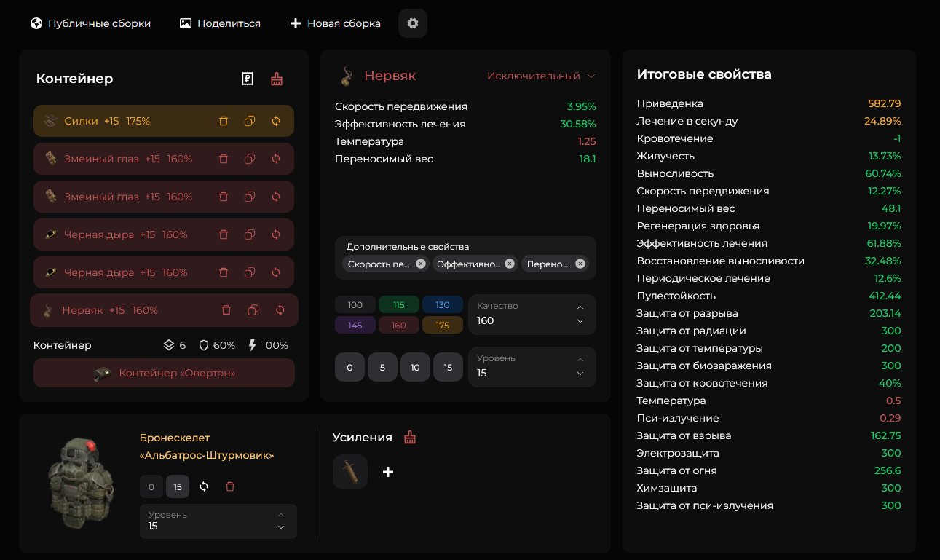Viewport: 940px width, 560px height.
Task: Duplicate the first Змеиный глаз artifact
Action: [250, 159]
